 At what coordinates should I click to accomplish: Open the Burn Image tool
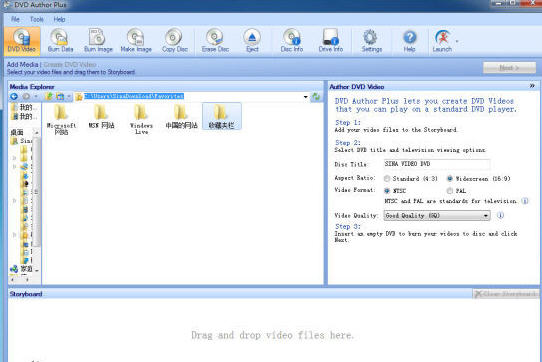(x=98, y=41)
